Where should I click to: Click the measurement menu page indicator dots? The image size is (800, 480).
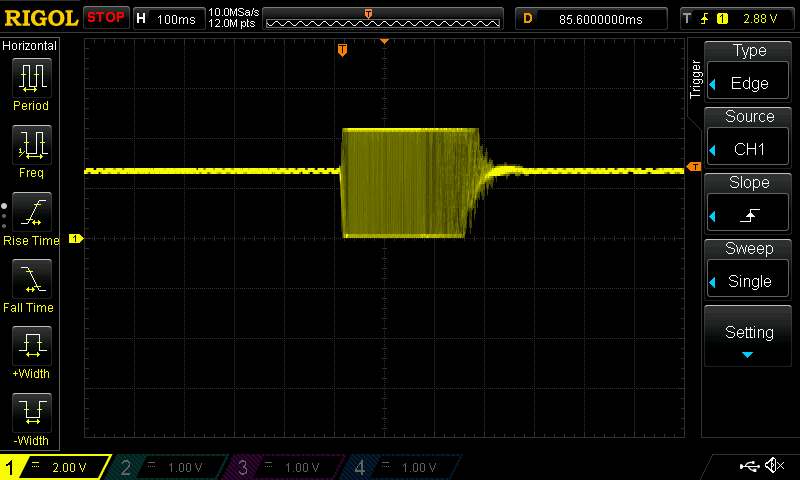tap(4, 216)
